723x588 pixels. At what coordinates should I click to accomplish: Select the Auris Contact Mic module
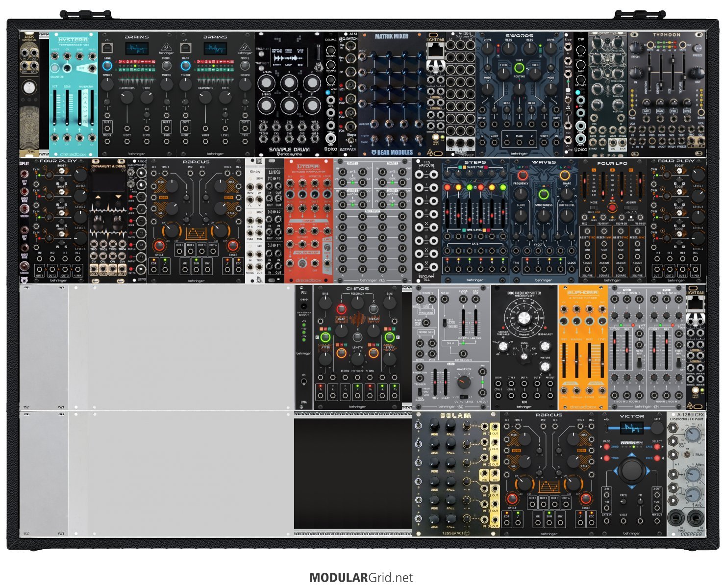click(29, 95)
